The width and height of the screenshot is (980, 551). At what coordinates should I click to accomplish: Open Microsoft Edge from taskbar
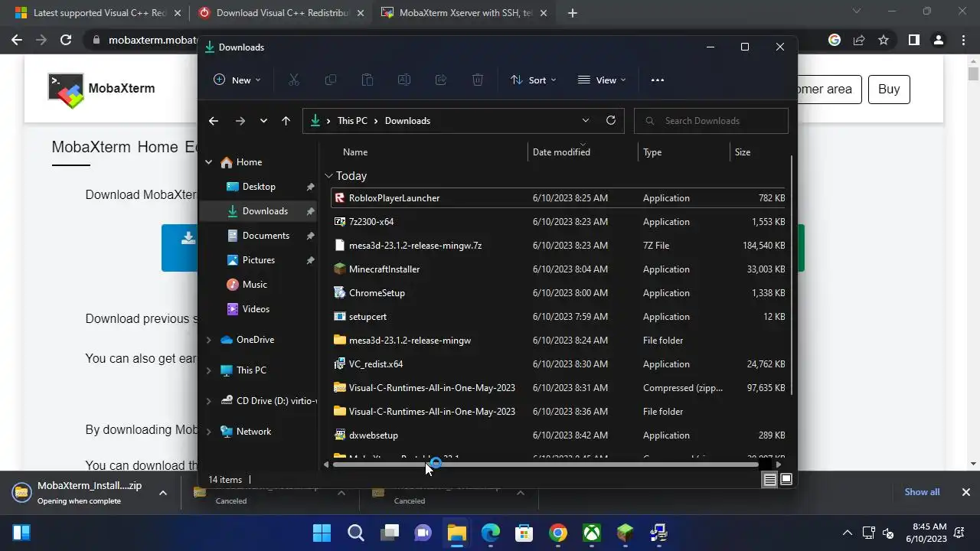coord(491,533)
